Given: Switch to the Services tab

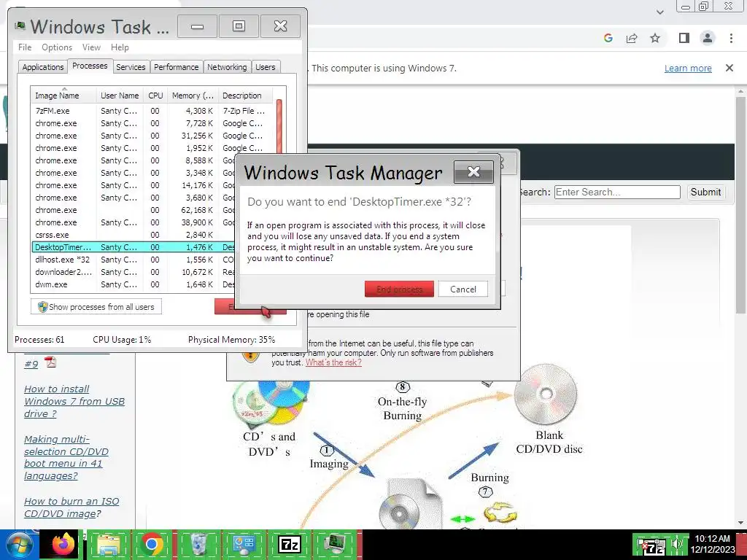Looking at the screenshot, I should 131,67.
